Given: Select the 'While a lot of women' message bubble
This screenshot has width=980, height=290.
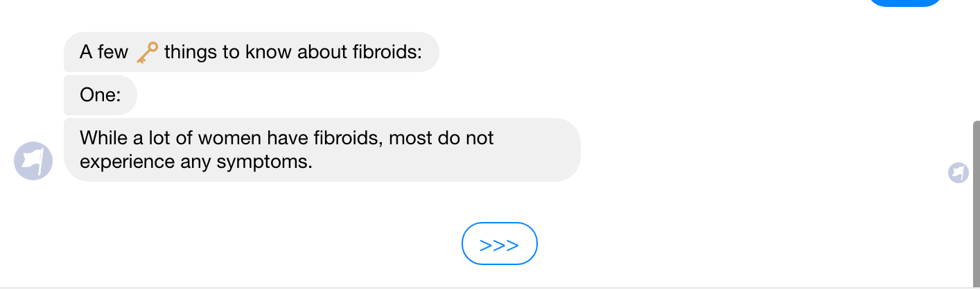Looking at the screenshot, I should (322, 150).
